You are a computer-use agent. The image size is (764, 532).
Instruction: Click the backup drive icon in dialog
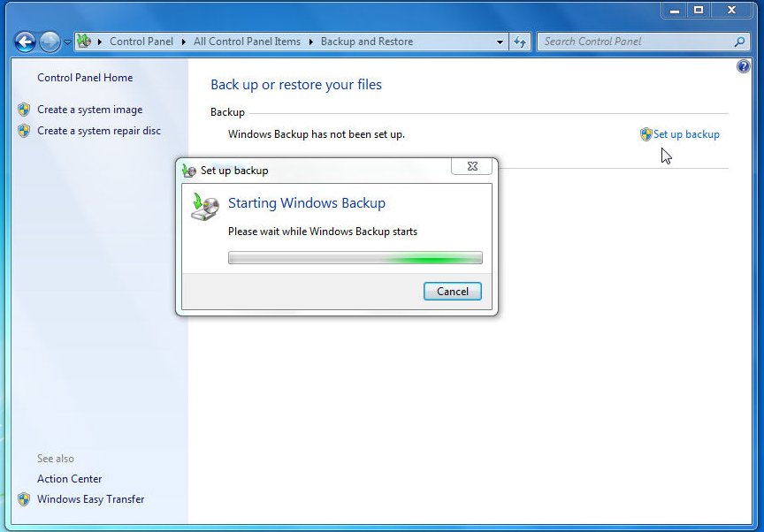pyautogui.click(x=204, y=207)
